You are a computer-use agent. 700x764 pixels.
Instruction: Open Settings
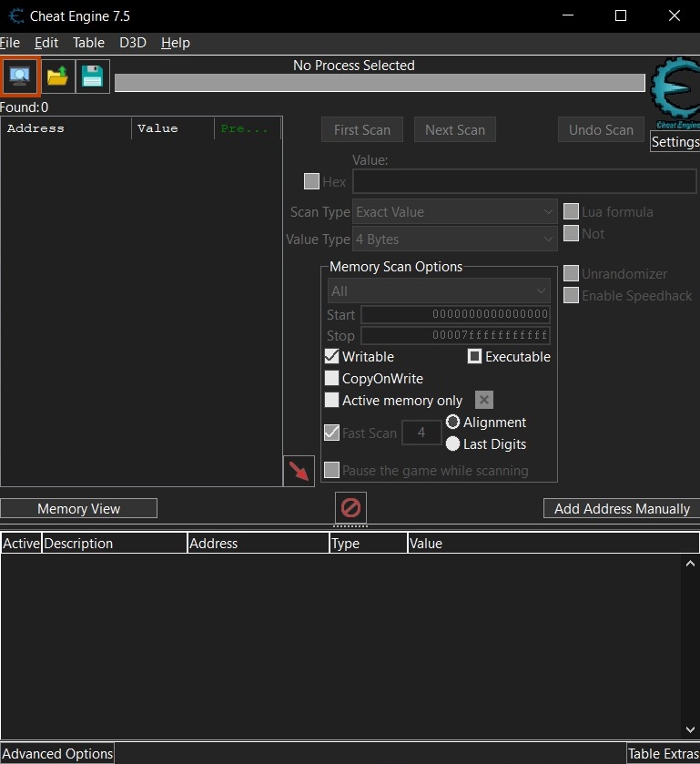(x=675, y=142)
